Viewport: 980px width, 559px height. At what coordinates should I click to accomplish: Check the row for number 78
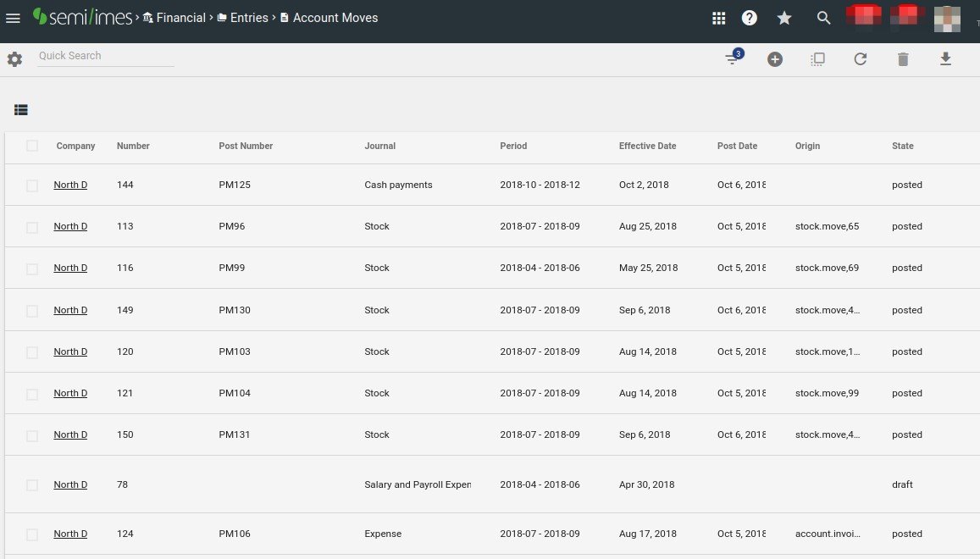coord(32,485)
